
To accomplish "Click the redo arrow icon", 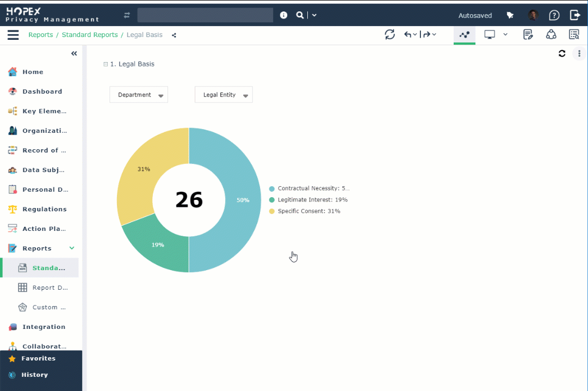I will [x=426, y=34].
